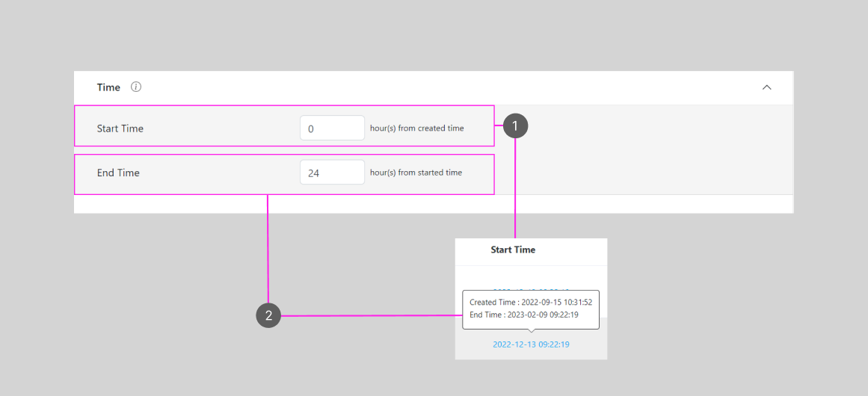This screenshot has height=396, width=868.
Task: Focus the End Time hours input
Action: [x=331, y=173]
